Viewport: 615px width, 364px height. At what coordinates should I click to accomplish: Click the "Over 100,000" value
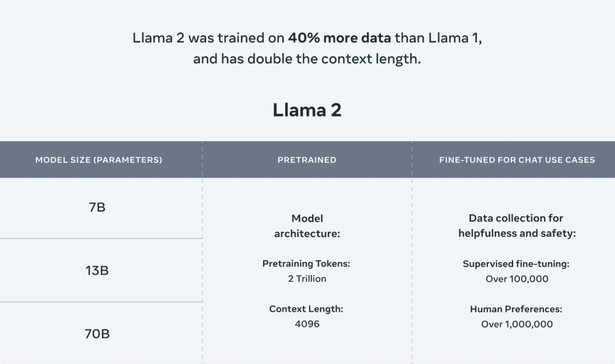pos(516,279)
